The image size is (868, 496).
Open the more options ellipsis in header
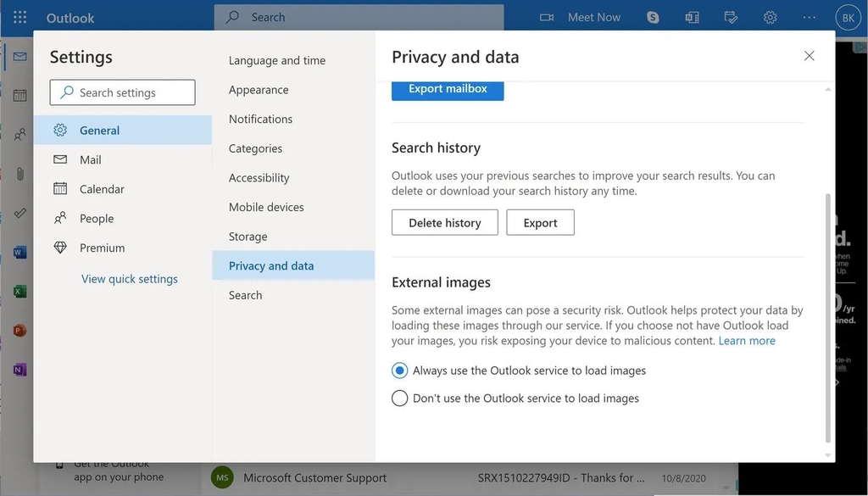pyautogui.click(x=810, y=17)
